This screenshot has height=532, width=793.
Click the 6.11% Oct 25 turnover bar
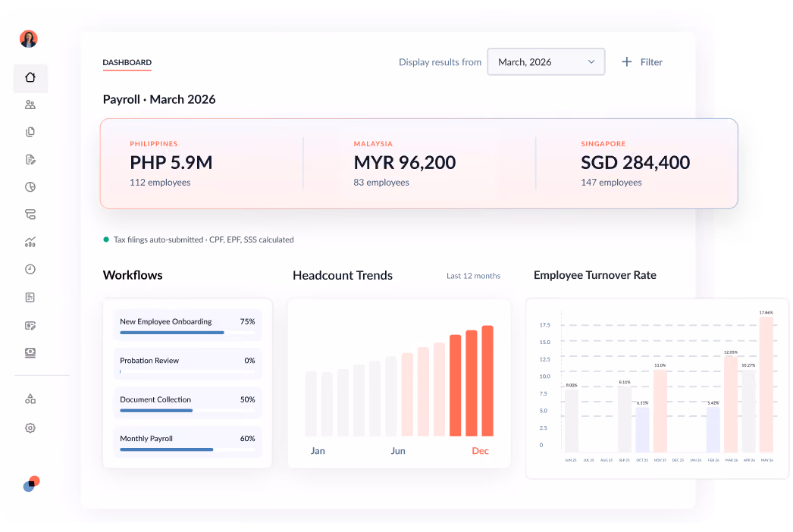tap(642, 430)
